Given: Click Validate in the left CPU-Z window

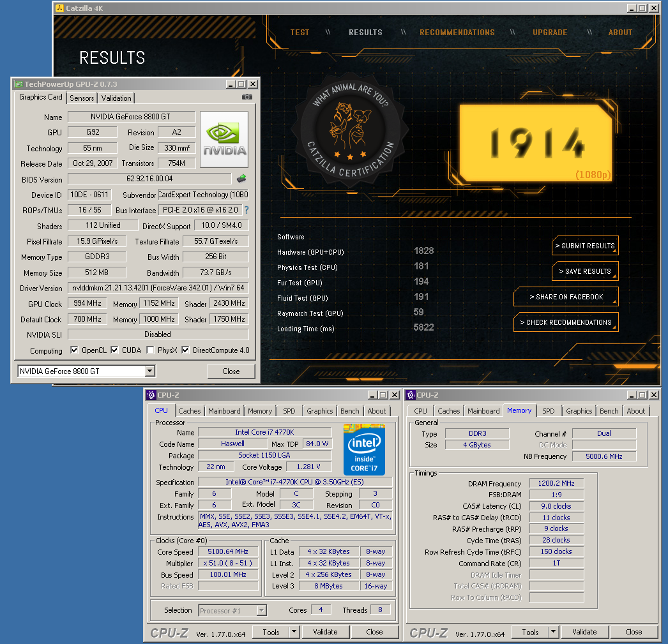Looking at the screenshot, I should 326,632.
